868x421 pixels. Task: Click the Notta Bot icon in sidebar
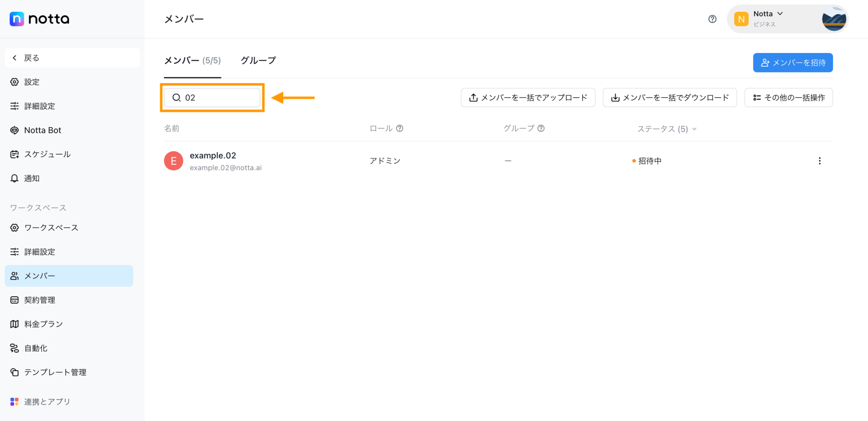(15, 130)
